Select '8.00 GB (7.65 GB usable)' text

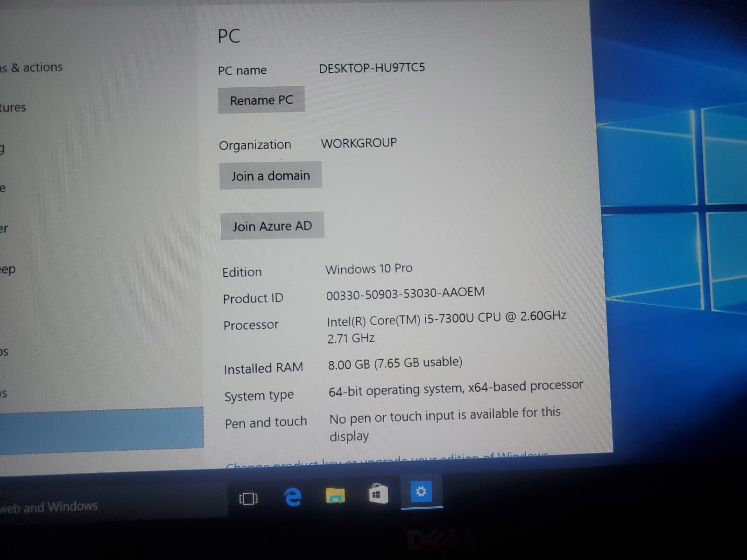(x=395, y=363)
